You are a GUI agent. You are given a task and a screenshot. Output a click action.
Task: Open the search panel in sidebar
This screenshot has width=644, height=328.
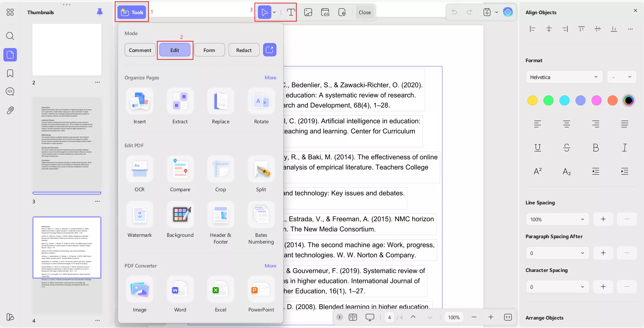pyautogui.click(x=10, y=36)
